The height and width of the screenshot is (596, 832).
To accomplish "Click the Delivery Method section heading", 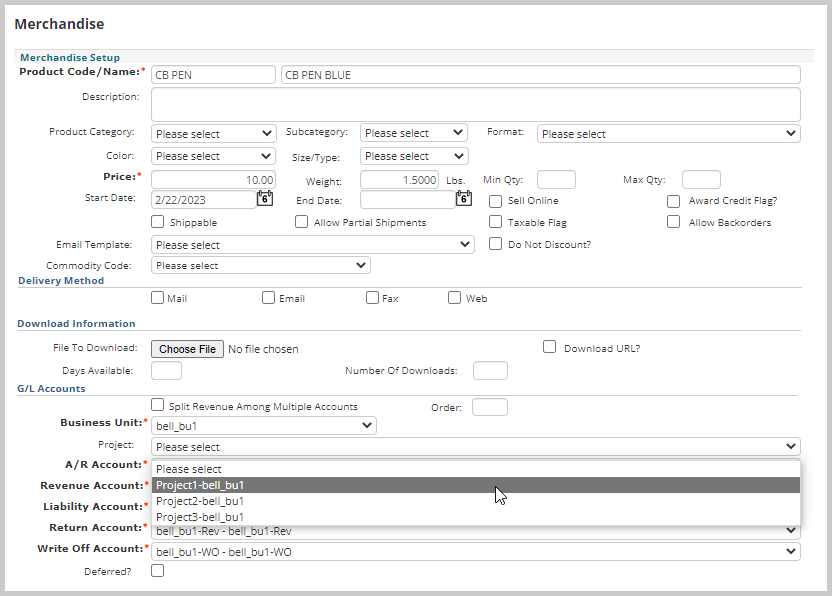I will coord(61,281).
